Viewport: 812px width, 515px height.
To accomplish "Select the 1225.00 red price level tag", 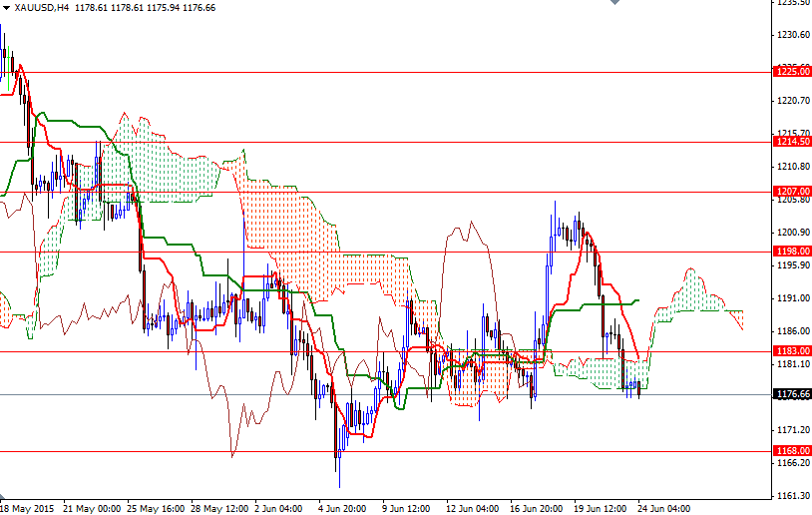I will 791,72.
